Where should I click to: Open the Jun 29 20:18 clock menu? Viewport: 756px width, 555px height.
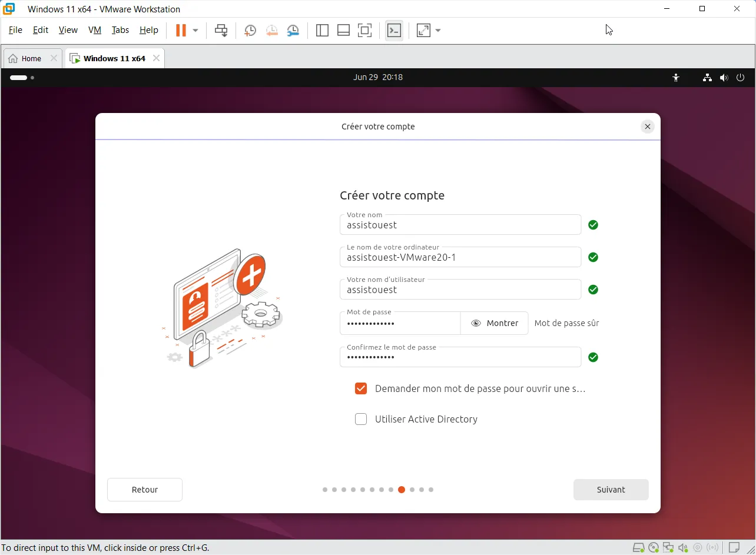[x=378, y=77]
